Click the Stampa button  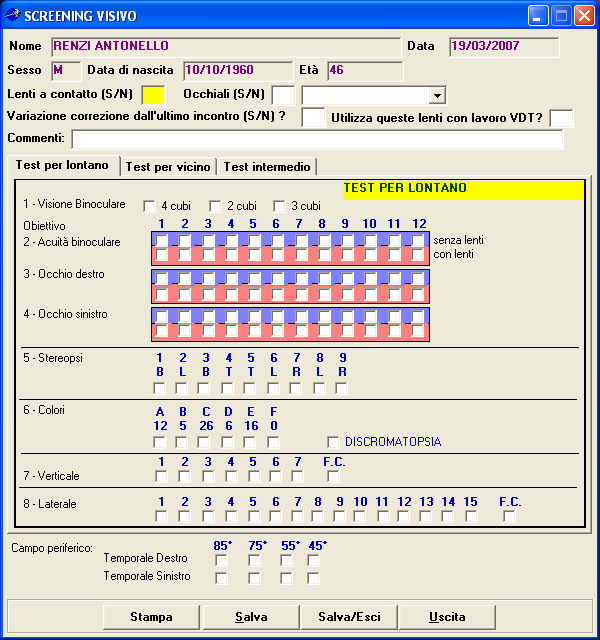click(x=151, y=617)
